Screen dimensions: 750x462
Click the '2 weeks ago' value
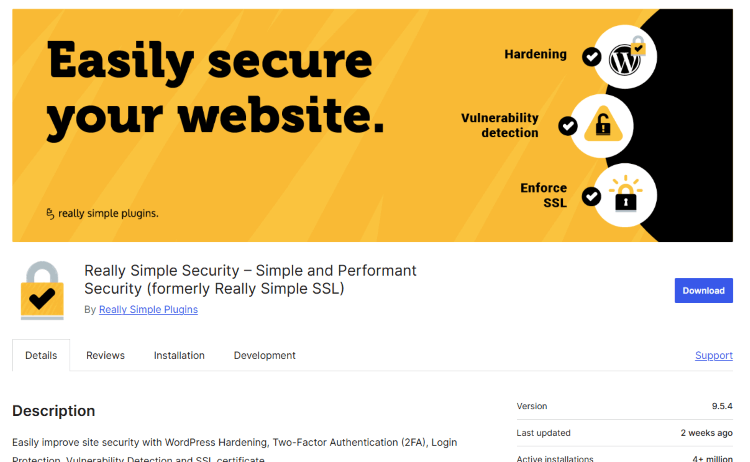coord(706,433)
